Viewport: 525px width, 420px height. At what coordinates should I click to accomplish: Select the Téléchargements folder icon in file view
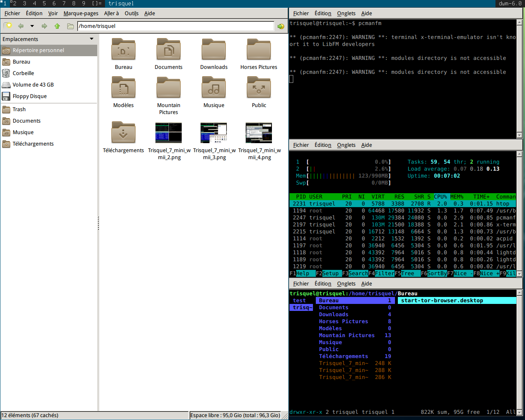pos(123,133)
